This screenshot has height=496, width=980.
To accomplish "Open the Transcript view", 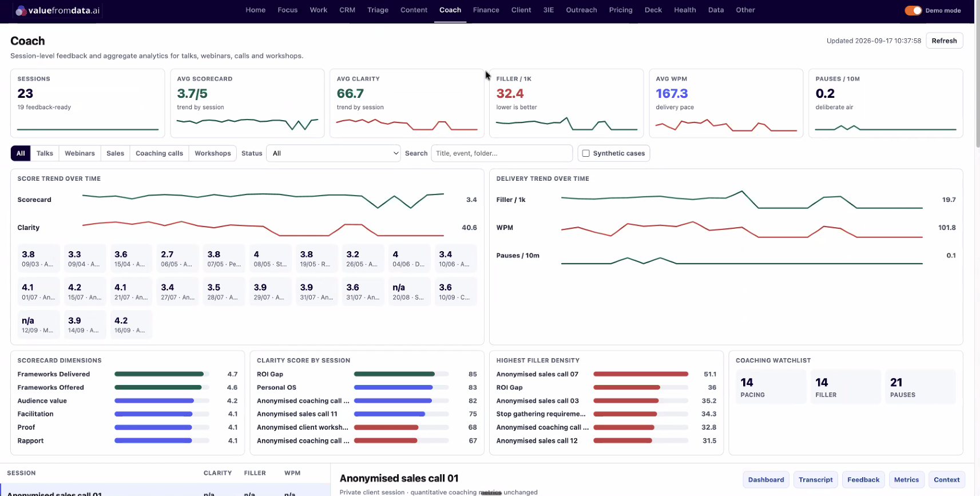I will (815, 479).
